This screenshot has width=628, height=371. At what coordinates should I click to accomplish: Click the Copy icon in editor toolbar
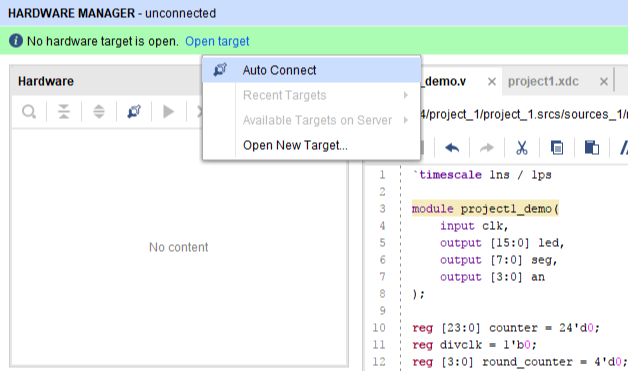557,148
